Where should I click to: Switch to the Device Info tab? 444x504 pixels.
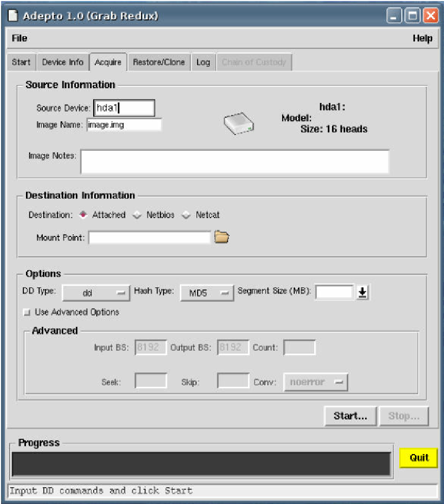pos(63,62)
